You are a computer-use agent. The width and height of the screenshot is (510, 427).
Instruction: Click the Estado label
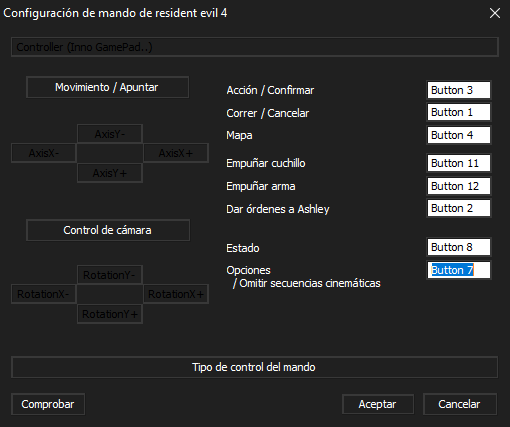(x=243, y=248)
